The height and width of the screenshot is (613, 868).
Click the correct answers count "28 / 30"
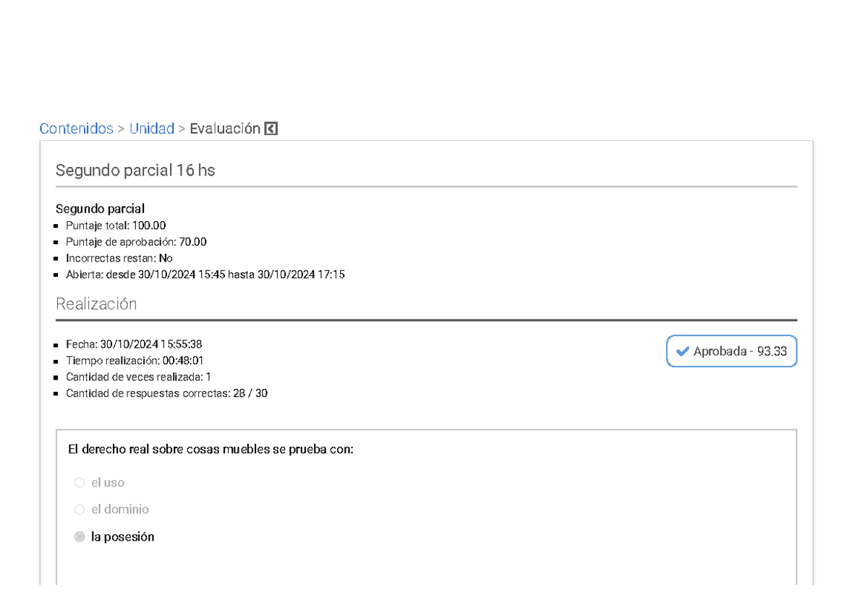[x=250, y=393]
